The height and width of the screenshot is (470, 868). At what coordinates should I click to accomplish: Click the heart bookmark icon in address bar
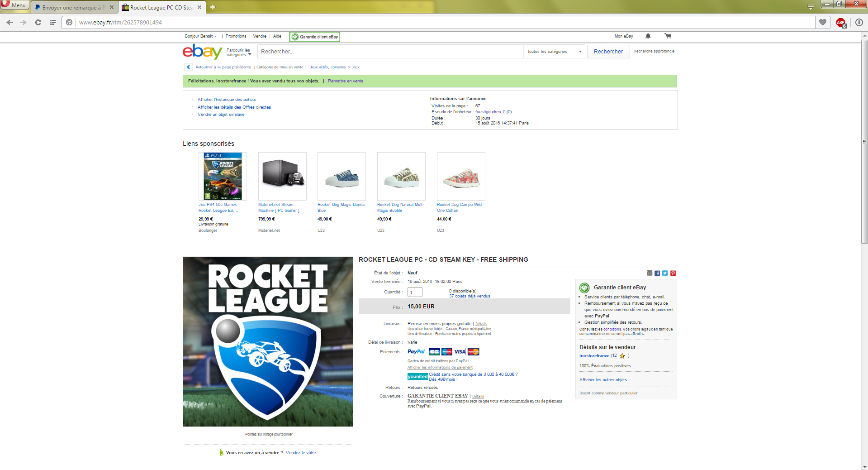pyautogui.click(x=822, y=22)
